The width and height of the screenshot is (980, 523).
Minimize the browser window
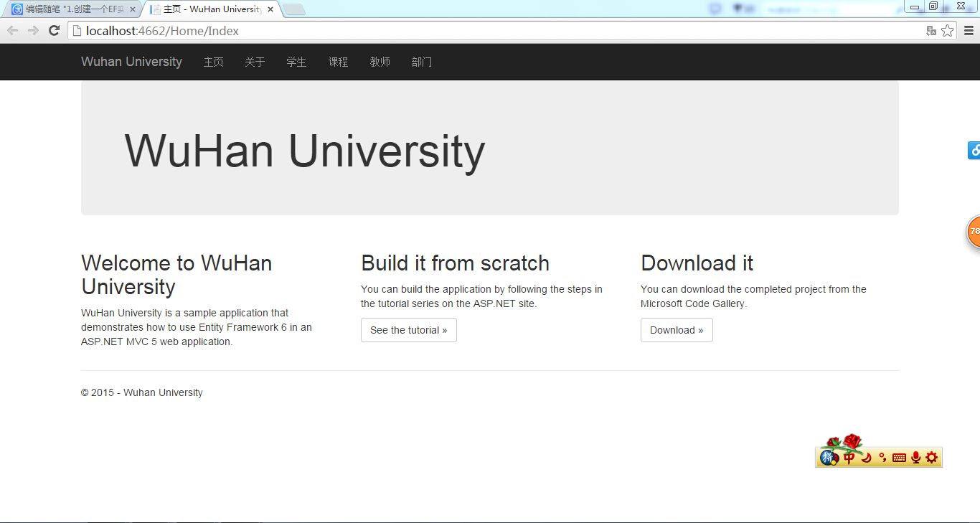[915, 6]
